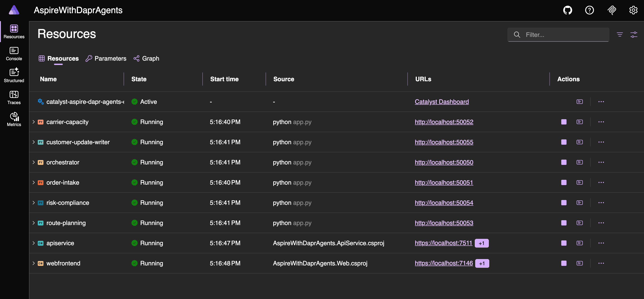Focus the Filter search field
The width and height of the screenshot is (644, 299).
558,34
